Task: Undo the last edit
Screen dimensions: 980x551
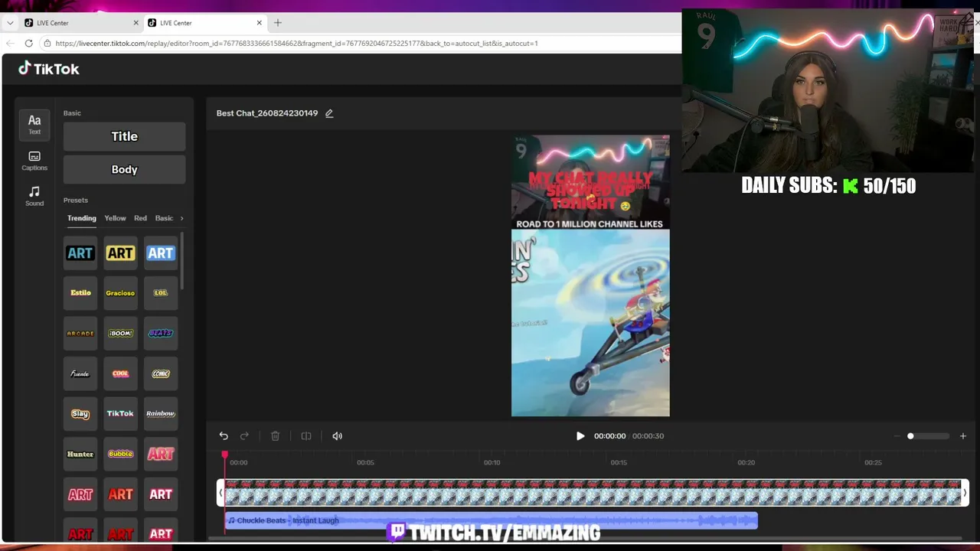Action: 224,436
